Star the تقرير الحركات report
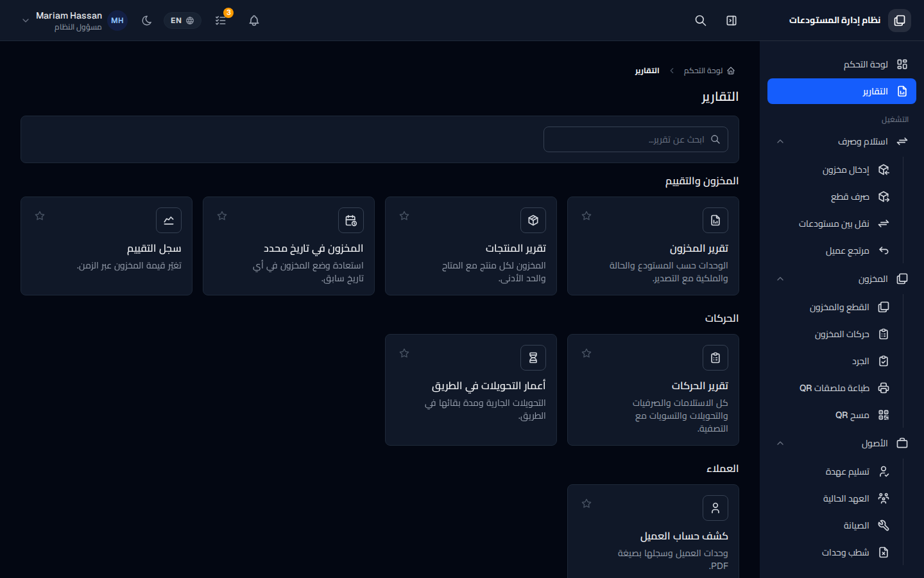924x578 pixels. tap(586, 353)
